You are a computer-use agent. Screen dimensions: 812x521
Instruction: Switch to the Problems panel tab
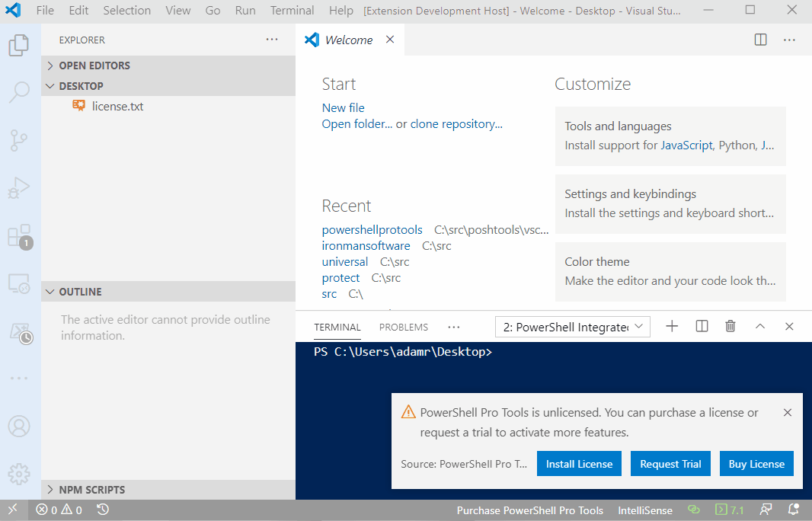click(x=404, y=328)
